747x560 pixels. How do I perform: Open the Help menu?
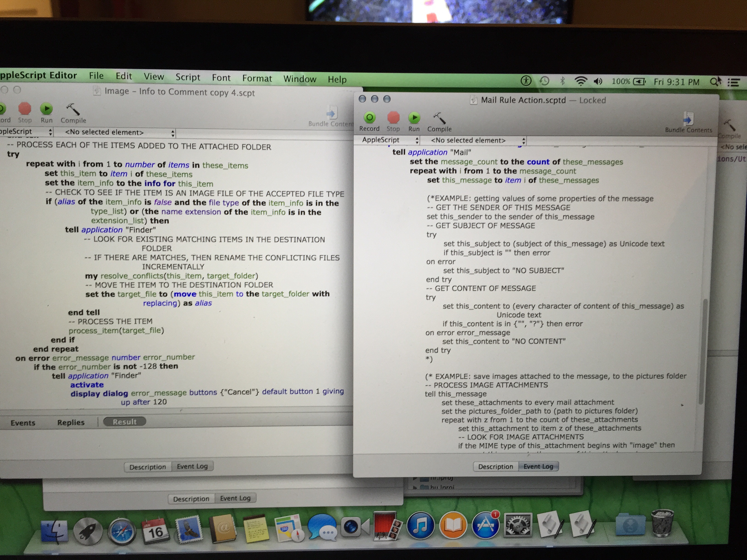(337, 79)
